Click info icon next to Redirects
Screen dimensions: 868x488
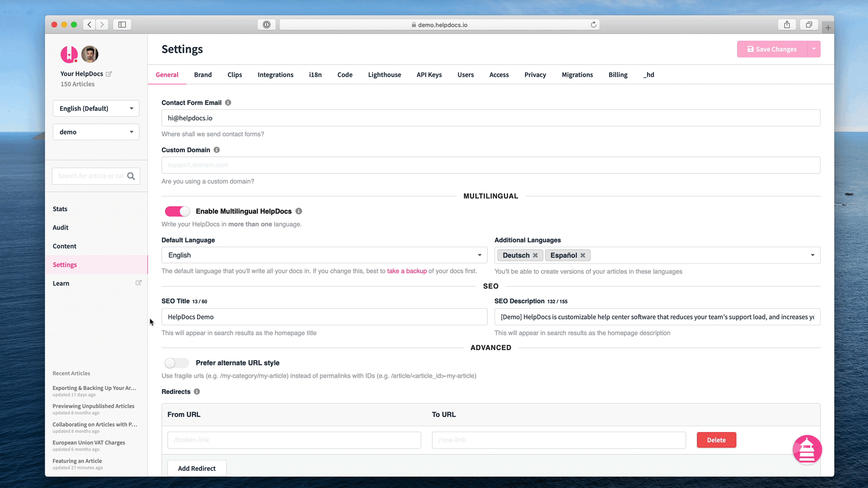197,392
